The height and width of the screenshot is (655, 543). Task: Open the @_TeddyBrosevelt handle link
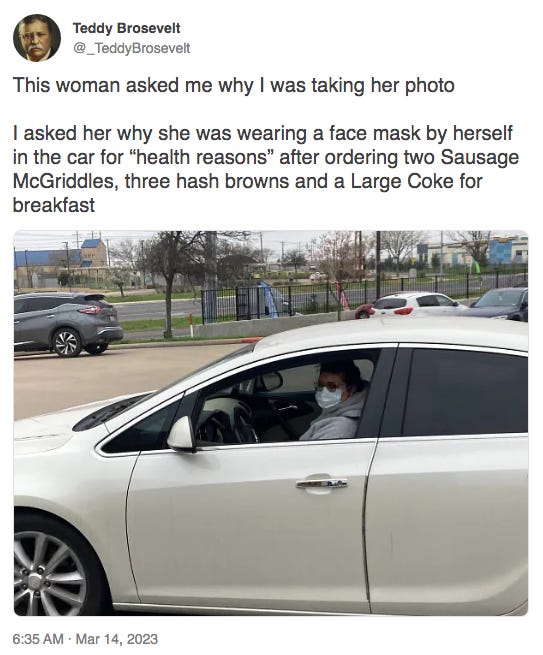[132, 48]
